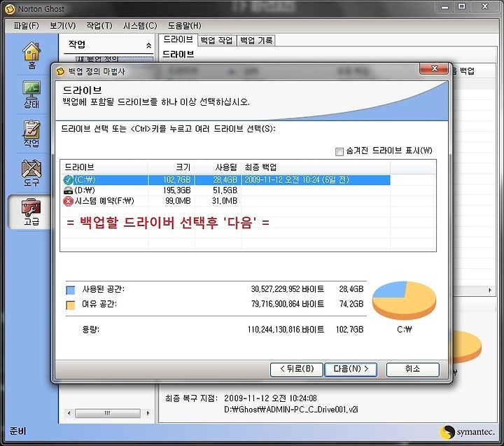Click the Symantec logo in status bar
Image resolution: width=504 pixels, height=446 pixels.
coord(467,432)
